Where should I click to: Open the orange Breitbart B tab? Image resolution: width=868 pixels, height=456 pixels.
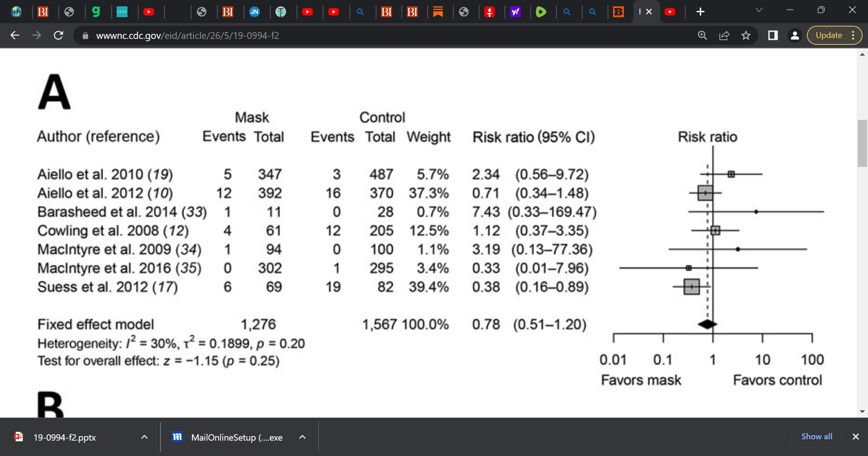(x=618, y=12)
